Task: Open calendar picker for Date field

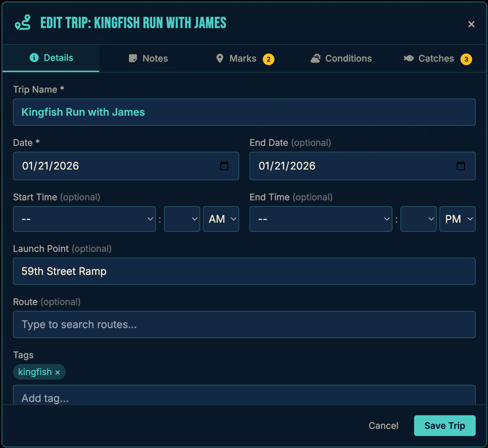Action: (x=224, y=166)
